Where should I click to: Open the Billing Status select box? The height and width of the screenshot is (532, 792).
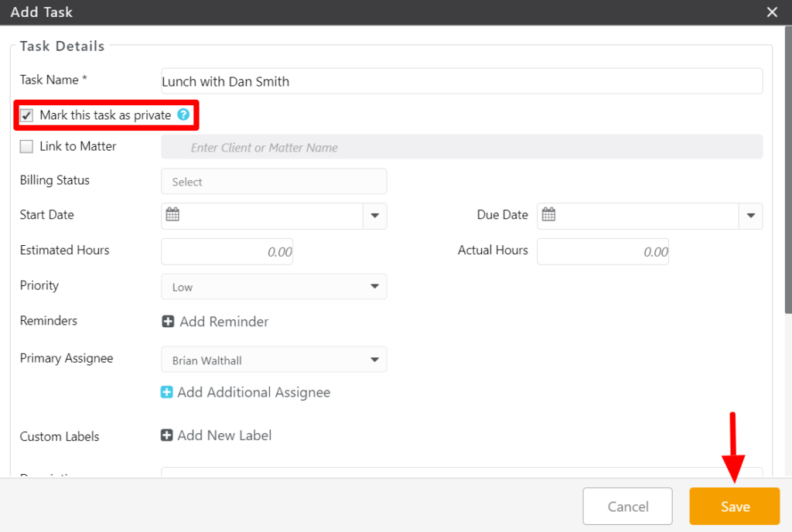tap(274, 182)
